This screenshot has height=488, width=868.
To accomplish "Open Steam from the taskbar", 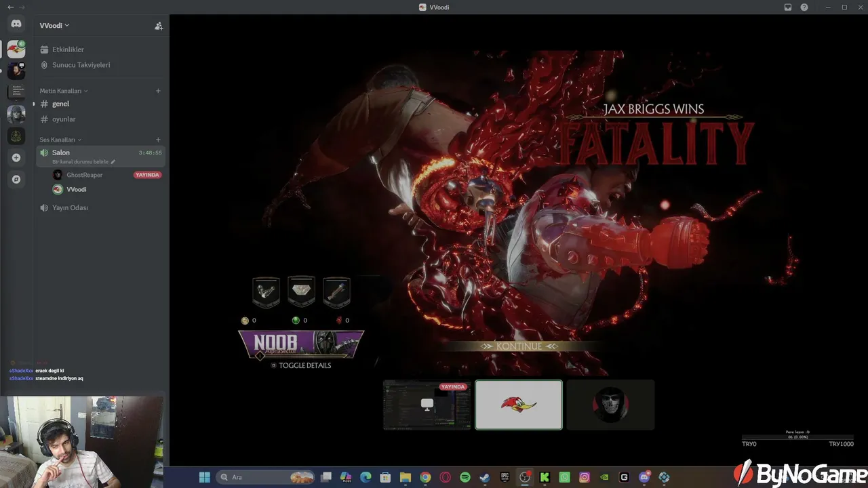I will pos(485,477).
